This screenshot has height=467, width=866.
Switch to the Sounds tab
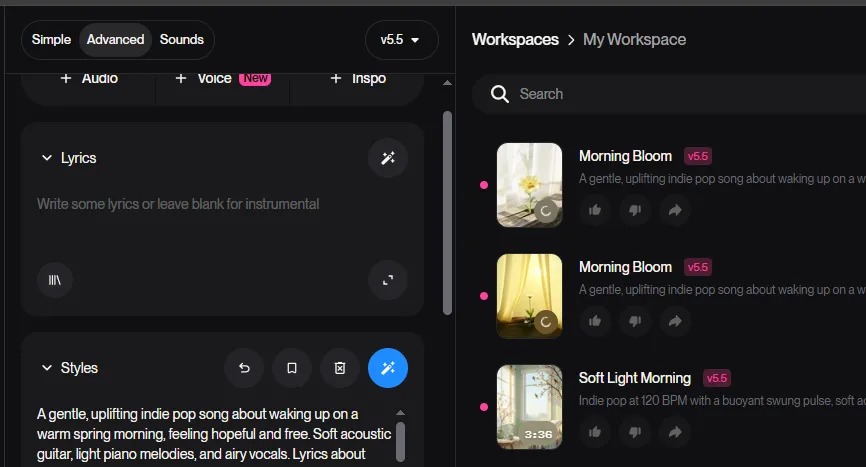(181, 40)
